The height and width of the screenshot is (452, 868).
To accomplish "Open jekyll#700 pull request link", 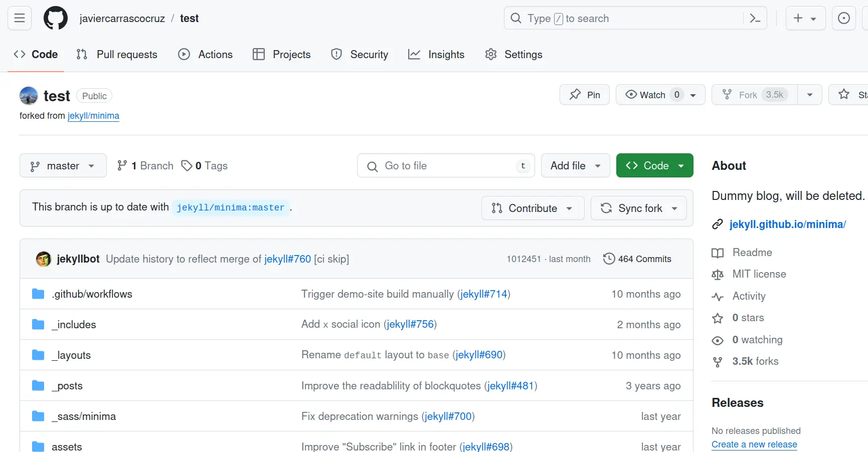I will (x=448, y=416).
